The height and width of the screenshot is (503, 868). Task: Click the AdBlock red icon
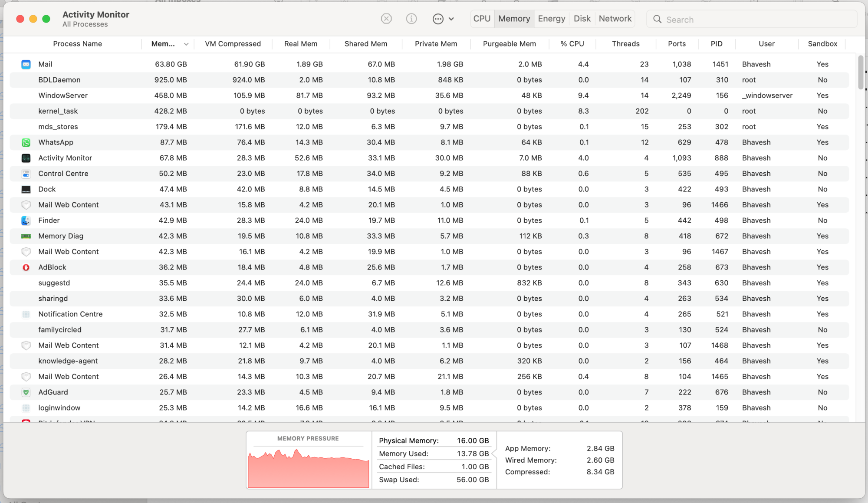coord(26,267)
